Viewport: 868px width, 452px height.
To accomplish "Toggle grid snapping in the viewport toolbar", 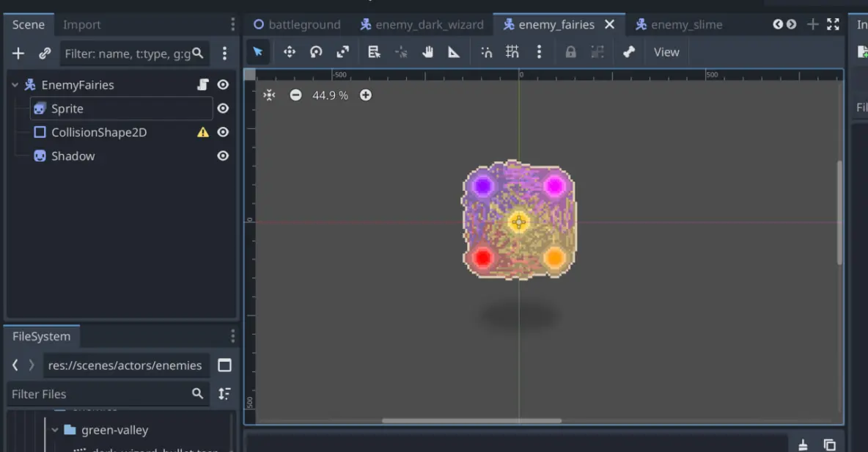I will tap(512, 52).
